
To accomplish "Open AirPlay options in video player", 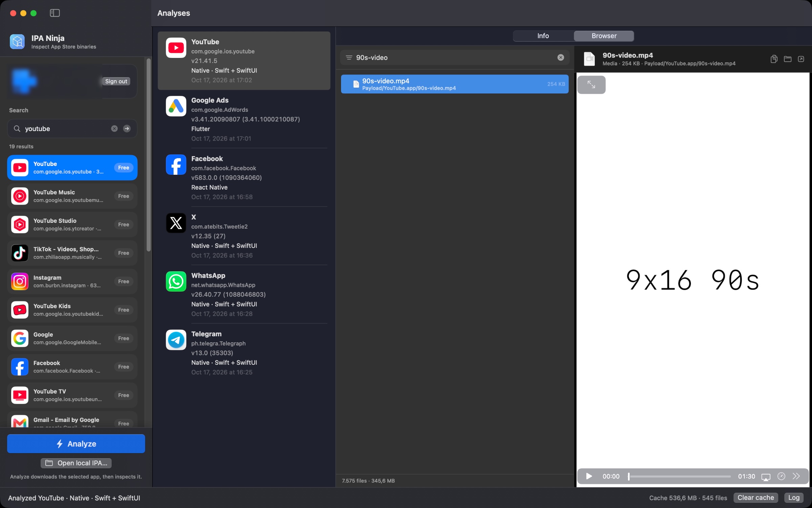I will tap(766, 477).
